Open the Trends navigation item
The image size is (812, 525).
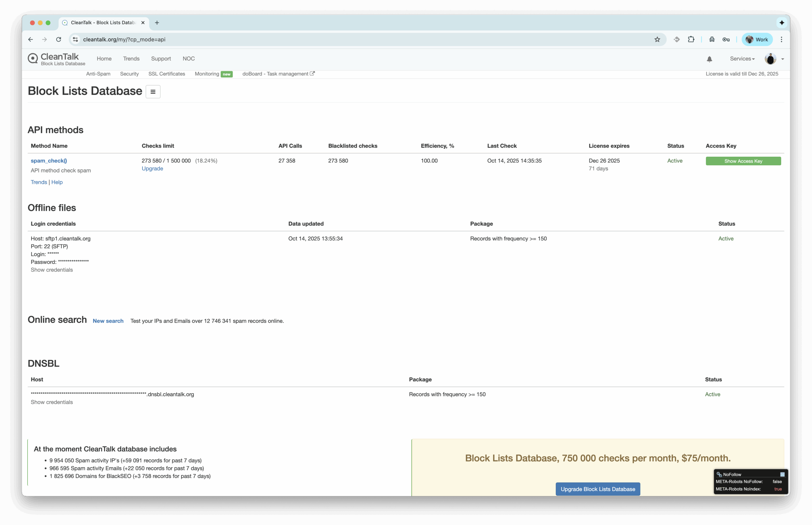coord(131,59)
